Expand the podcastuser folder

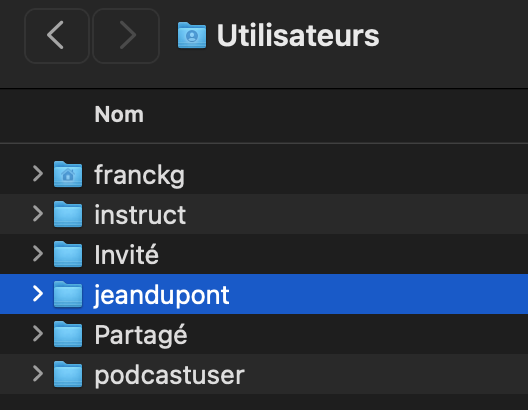[38, 374]
